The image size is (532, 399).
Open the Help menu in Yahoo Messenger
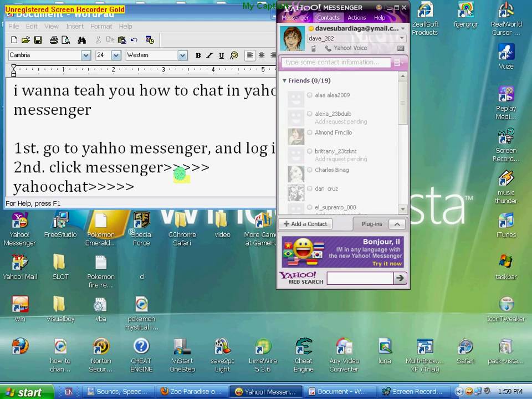point(379,18)
